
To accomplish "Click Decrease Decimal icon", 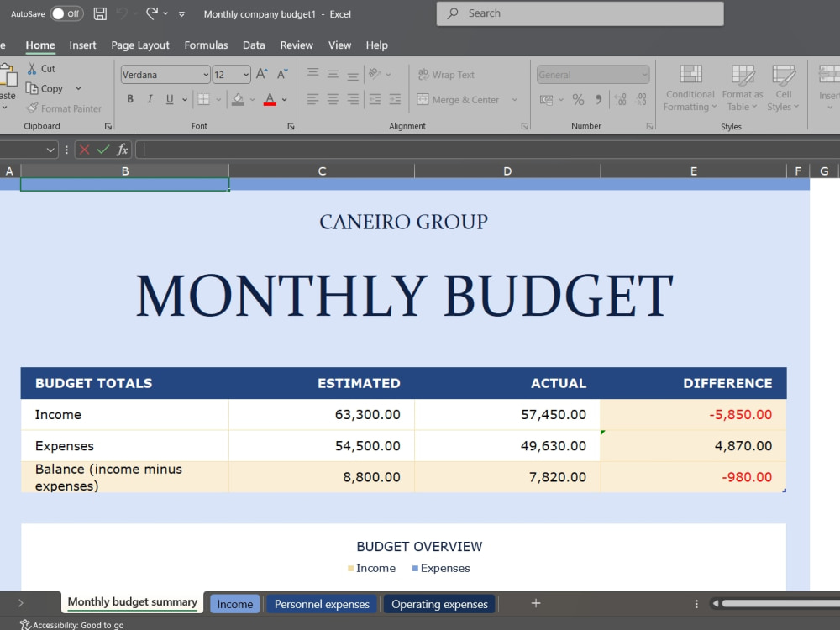I will pyautogui.click(x=640, y=100).
